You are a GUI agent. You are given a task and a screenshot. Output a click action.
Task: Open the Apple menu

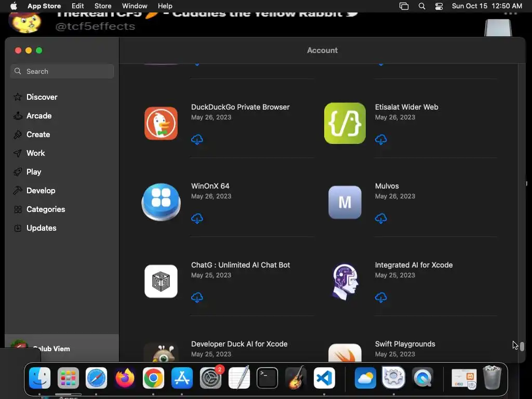[14, 6]
